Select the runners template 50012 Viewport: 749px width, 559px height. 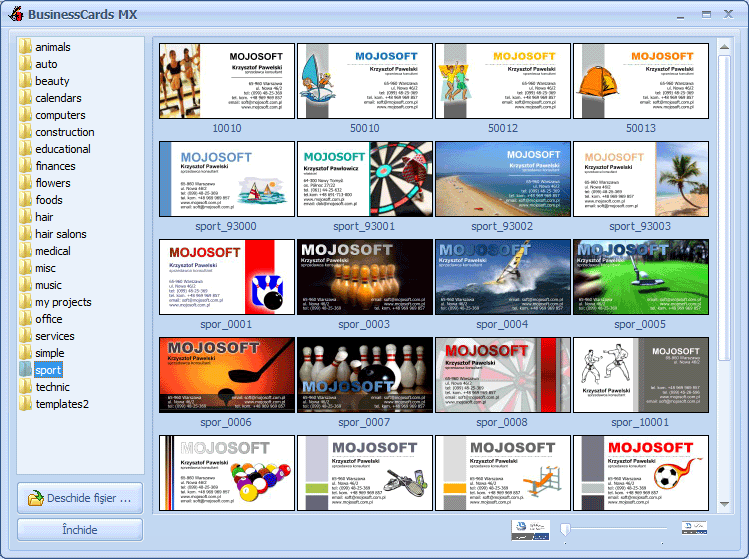coord(503,81)
